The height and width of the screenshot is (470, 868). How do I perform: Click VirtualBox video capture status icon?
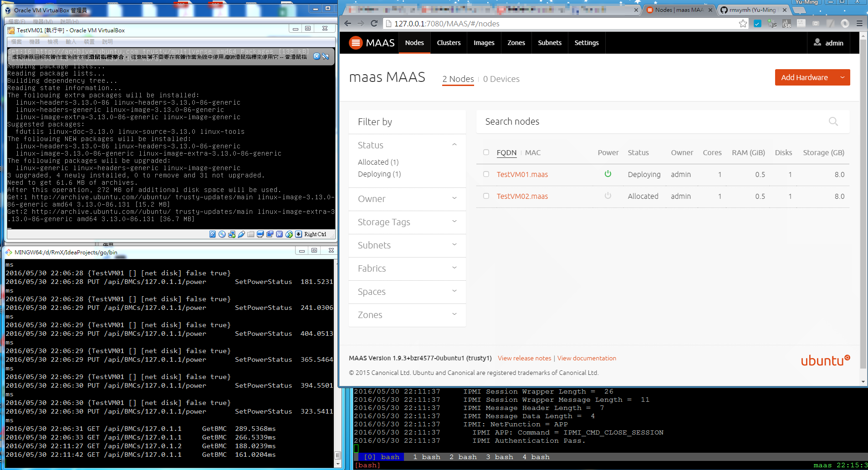pyautogui.click(x=270, y=234)
